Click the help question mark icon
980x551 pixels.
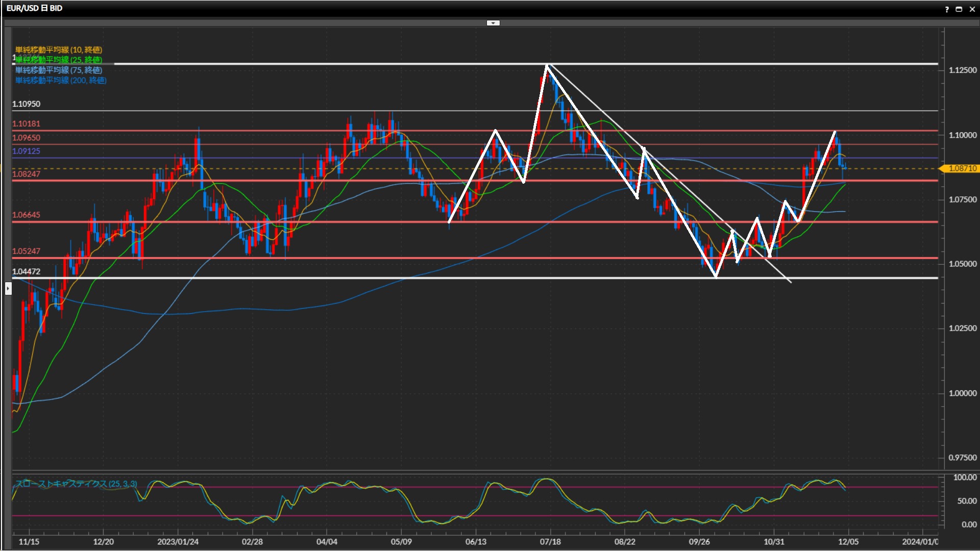point(947,9)
